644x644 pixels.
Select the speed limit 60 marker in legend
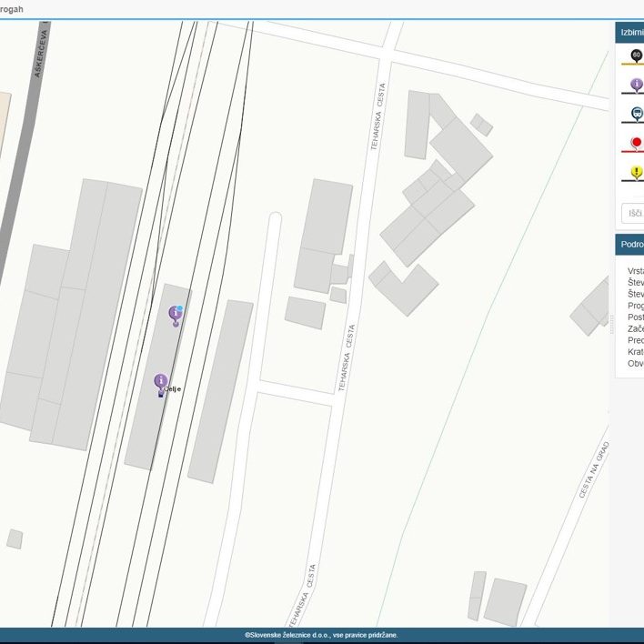[636, 55]
